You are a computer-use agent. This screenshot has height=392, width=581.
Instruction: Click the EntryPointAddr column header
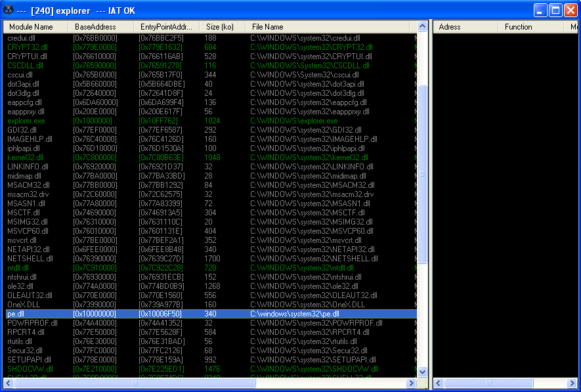point(166,27)
